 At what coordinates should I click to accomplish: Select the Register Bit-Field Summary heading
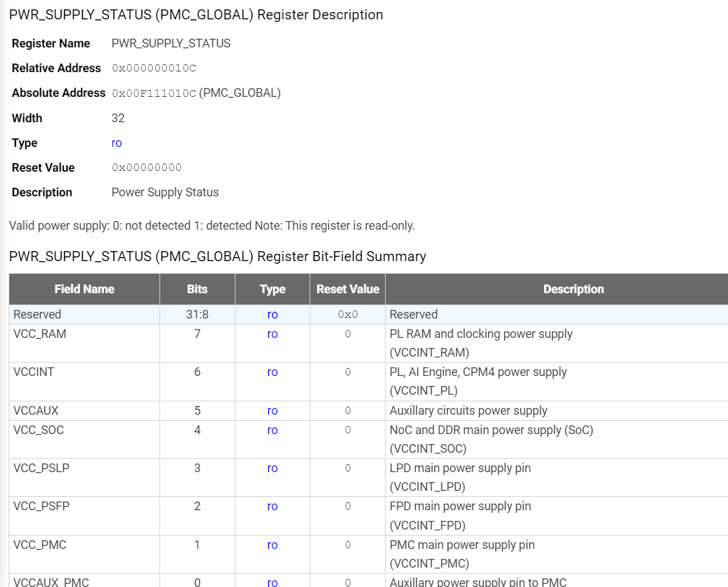(218, 256)
